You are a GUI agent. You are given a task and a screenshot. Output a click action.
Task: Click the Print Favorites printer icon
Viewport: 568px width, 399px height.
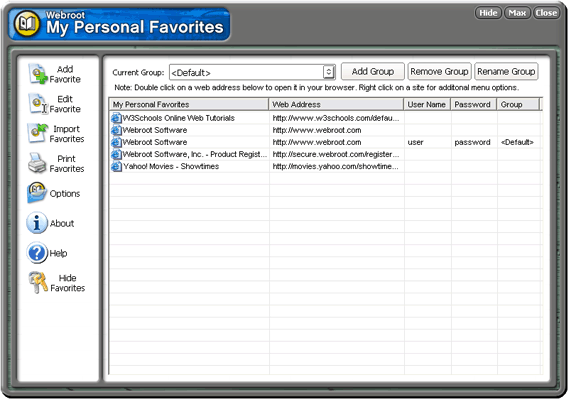point(37,163)
